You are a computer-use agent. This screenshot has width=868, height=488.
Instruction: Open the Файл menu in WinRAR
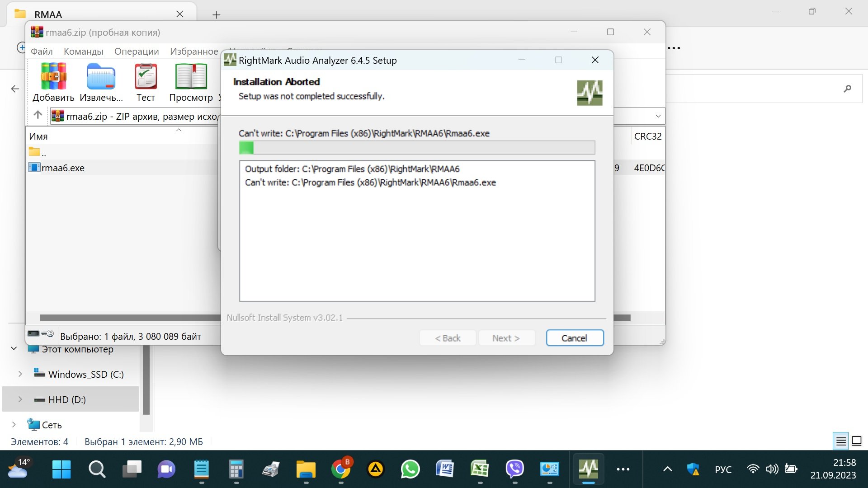pyautogui.click(x=42, y=52)
